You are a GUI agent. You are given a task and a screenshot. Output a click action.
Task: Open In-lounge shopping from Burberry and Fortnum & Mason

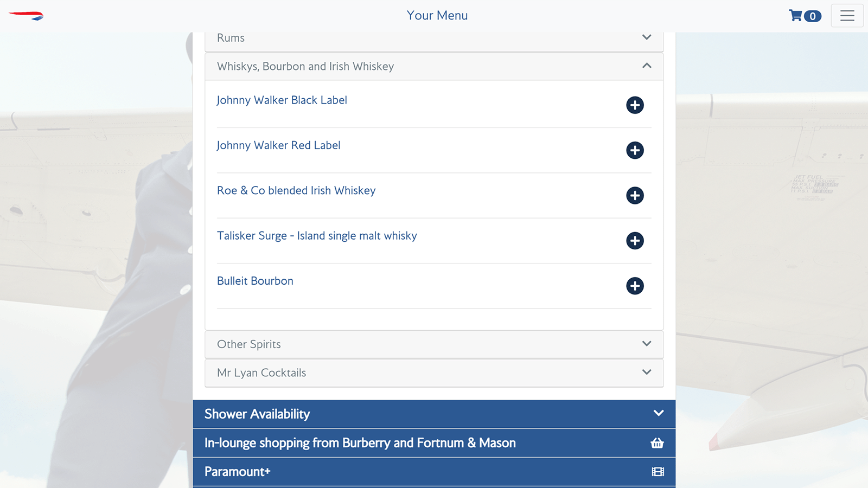(360, 443)
